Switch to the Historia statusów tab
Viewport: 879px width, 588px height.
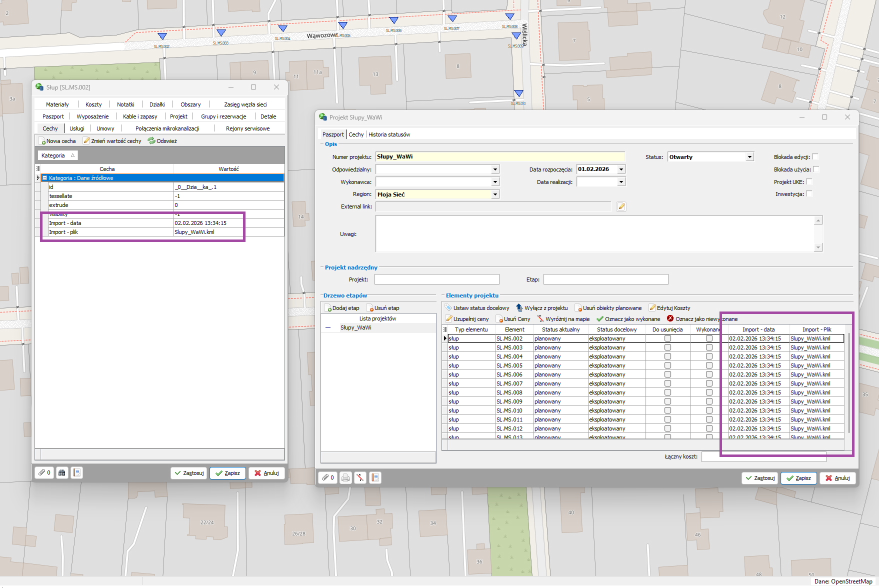(389, 134)
